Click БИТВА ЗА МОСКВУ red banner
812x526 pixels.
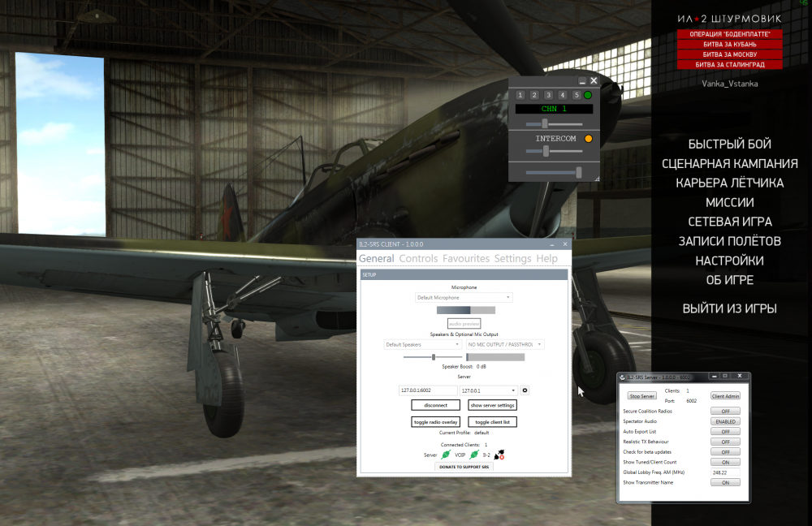click(730, 54)
